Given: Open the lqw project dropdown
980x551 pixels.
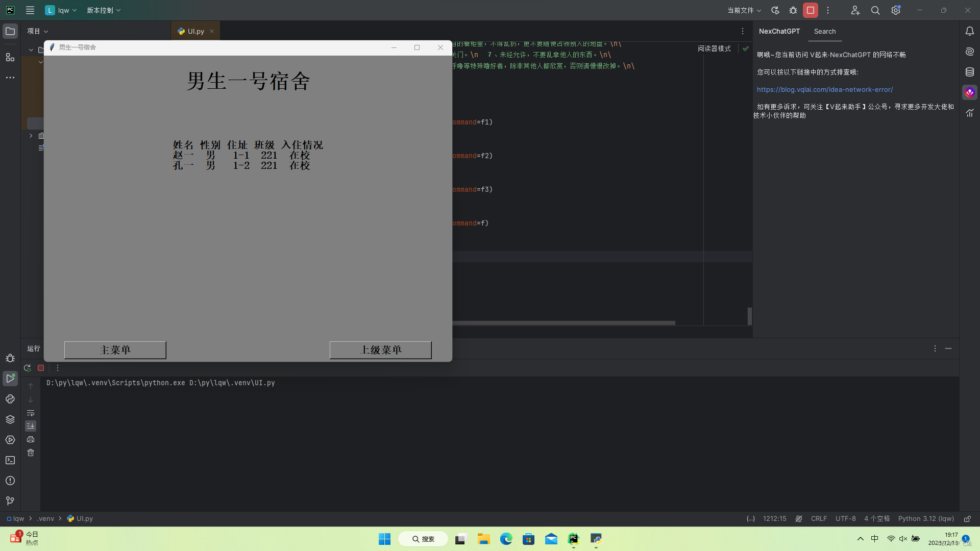Looking at the screenshot, I should tap(61, 10).
